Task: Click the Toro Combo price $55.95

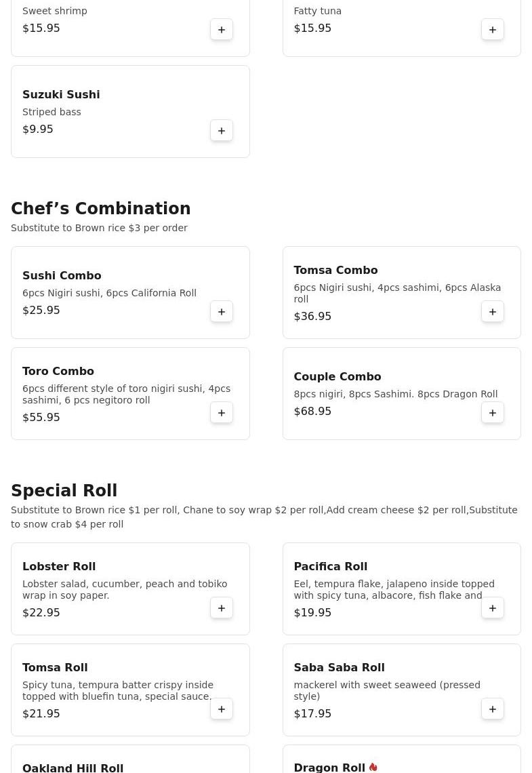Action: (x=41, y=417)
